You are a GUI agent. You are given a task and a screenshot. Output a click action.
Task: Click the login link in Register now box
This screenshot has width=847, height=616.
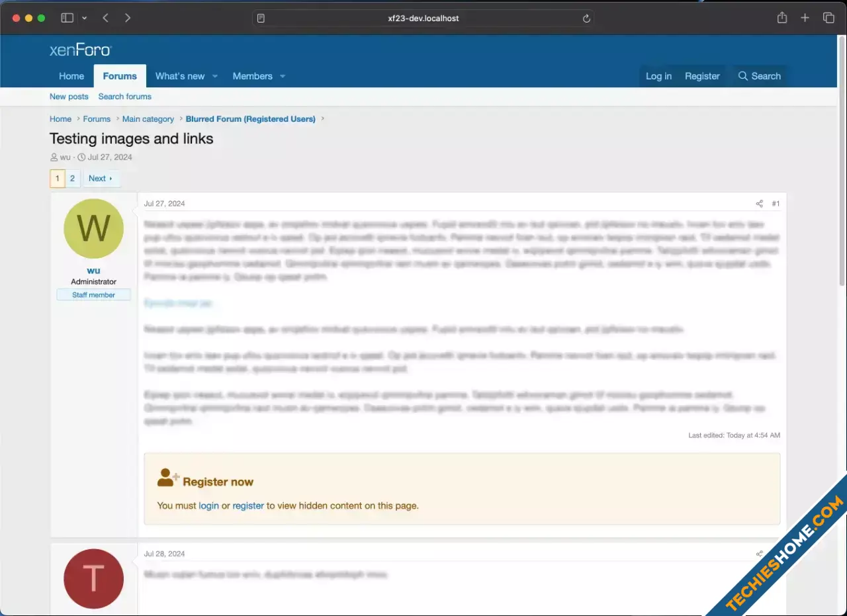[208, 506]
